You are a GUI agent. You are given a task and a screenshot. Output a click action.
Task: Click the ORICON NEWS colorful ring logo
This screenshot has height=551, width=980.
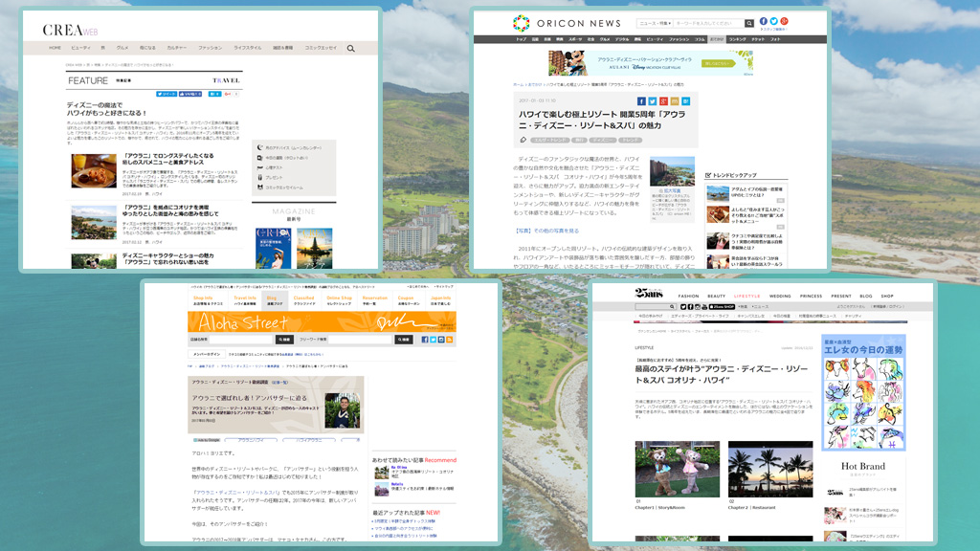521,23
